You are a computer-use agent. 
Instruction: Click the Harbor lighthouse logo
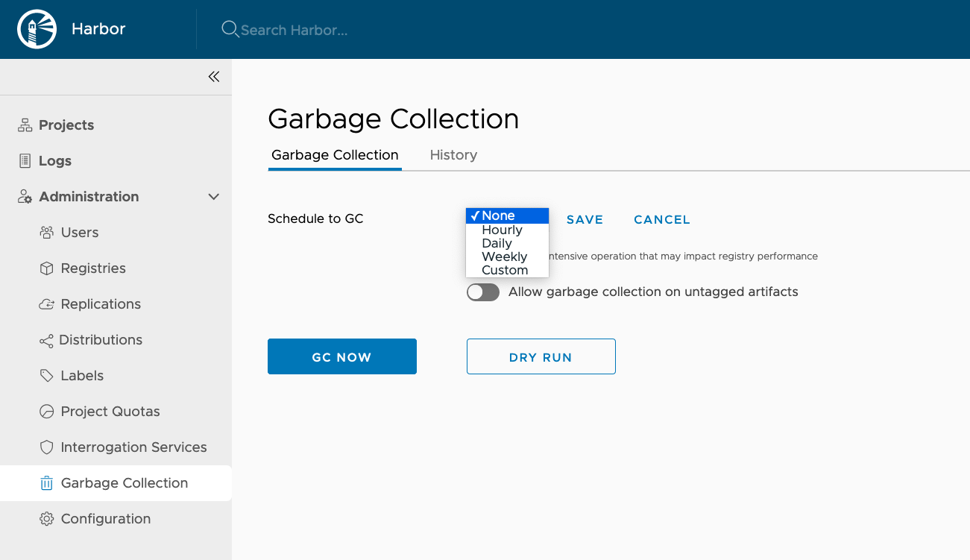coord(37,30)
